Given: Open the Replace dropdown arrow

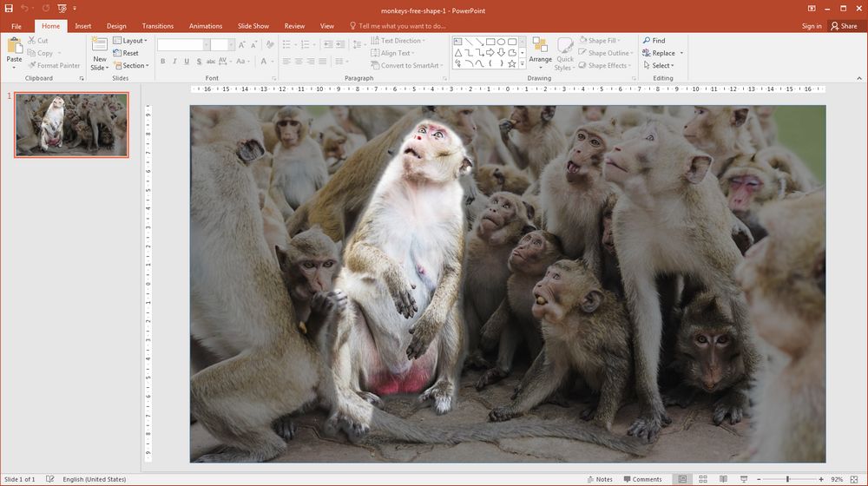Looking at the screenshot, I should (x=681, y=53).
